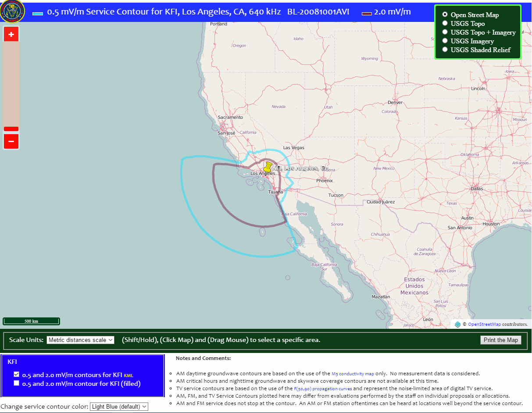
Task: Open the M3 conductivity map link
Action: pyautogui.click(x=353, y=374)
